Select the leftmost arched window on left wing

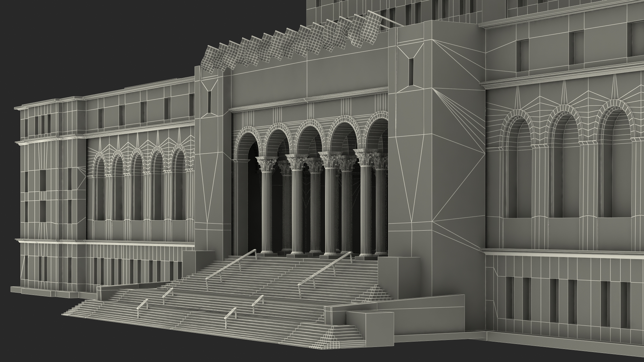pyautogui.click(x=99, y=186)
